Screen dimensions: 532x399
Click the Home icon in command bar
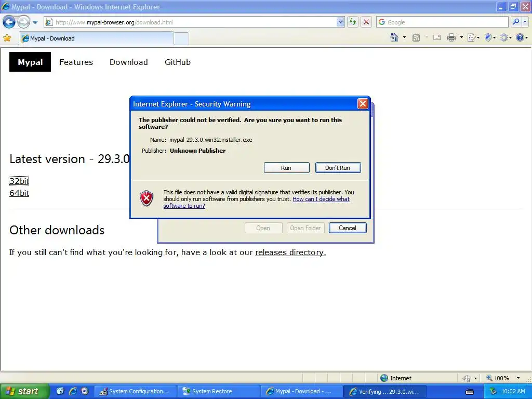(394, 37)
